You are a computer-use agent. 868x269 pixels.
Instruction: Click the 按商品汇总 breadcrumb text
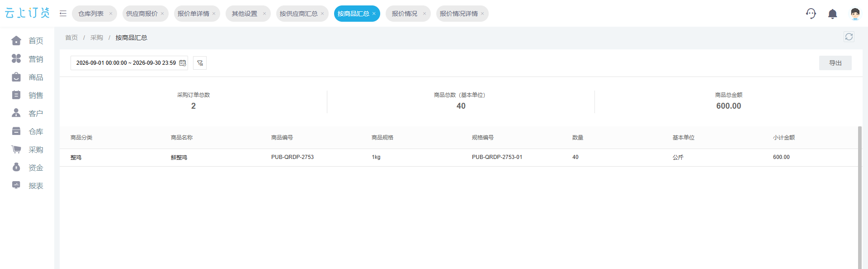coord(132,38)
